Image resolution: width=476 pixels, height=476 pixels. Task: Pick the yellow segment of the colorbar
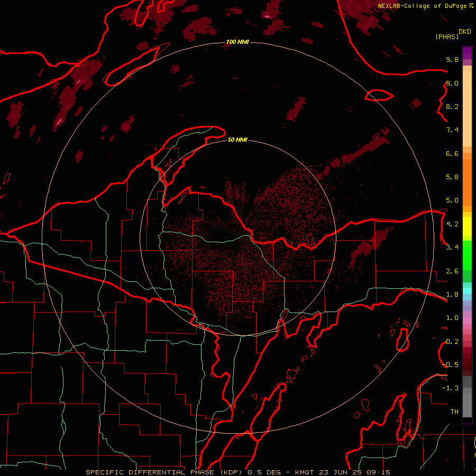pos(467,226)
